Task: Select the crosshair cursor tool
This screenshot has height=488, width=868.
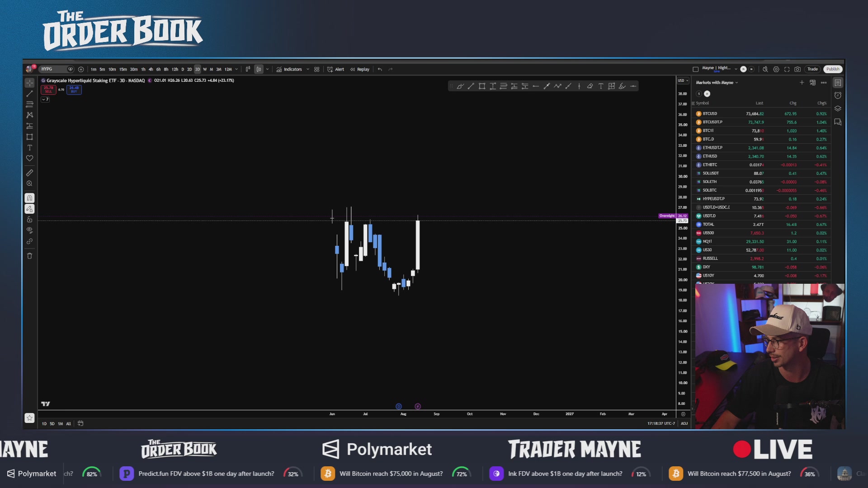Action: (x=29, y=83)
